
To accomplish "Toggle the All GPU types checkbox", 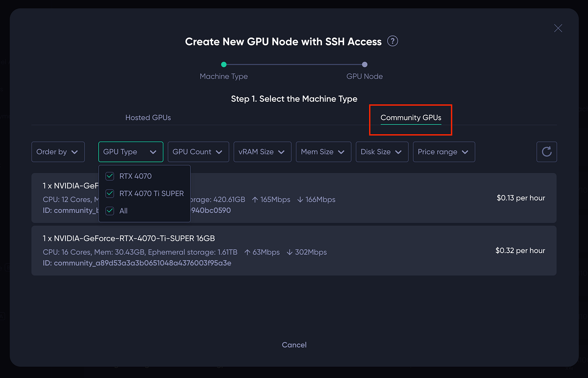I will click(110, 211).
